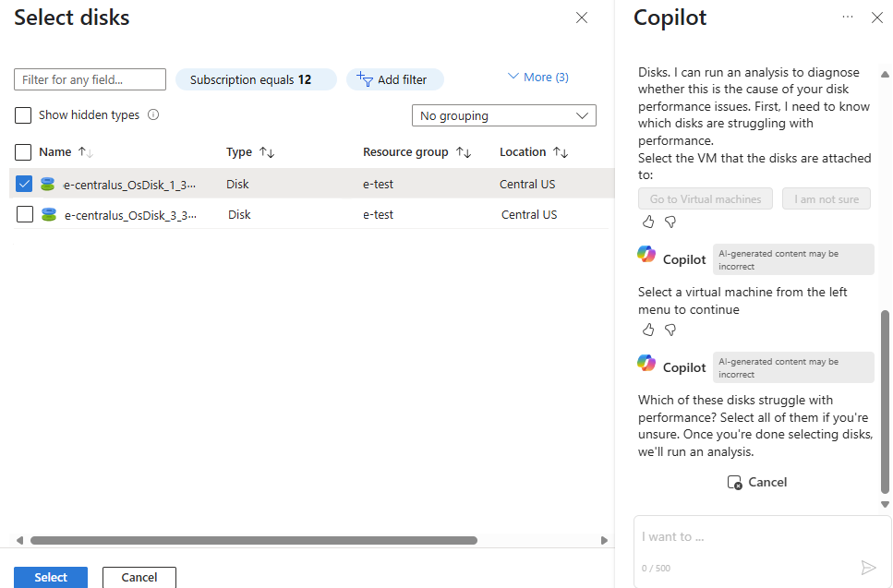Enable the Show hidden types checkbox

[24, 115]
